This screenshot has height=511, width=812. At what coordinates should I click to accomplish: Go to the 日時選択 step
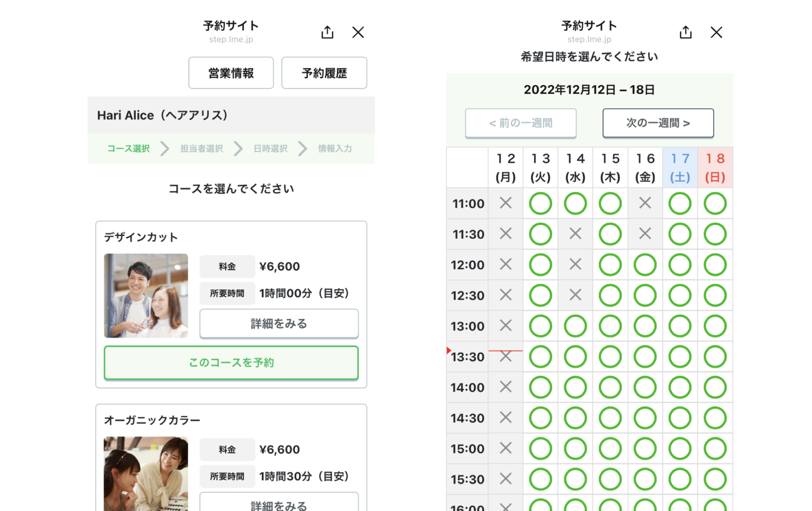(x=270, y=149)
